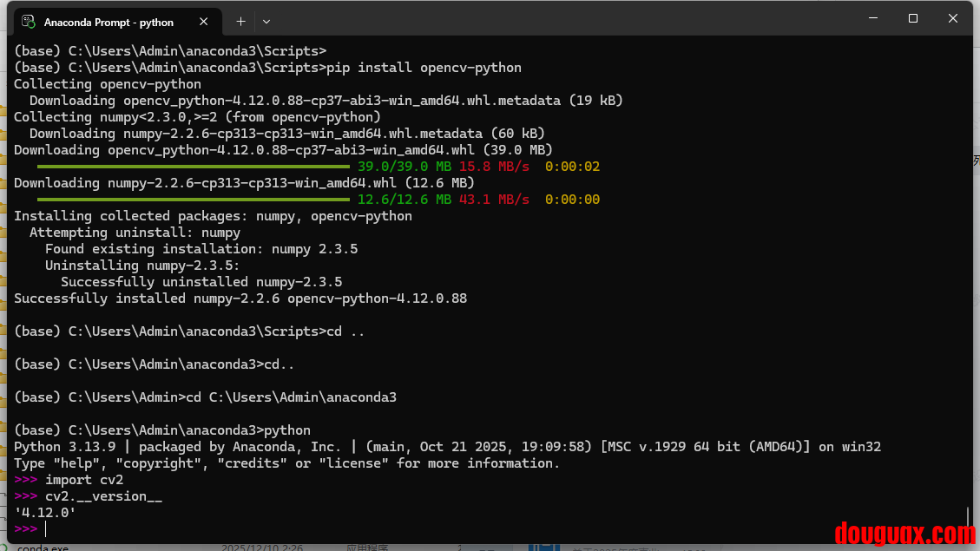The width and height of the screenshot is (980, 551).
Task: Click the terminal scrollbar thumb
Action: pos(968,519)
